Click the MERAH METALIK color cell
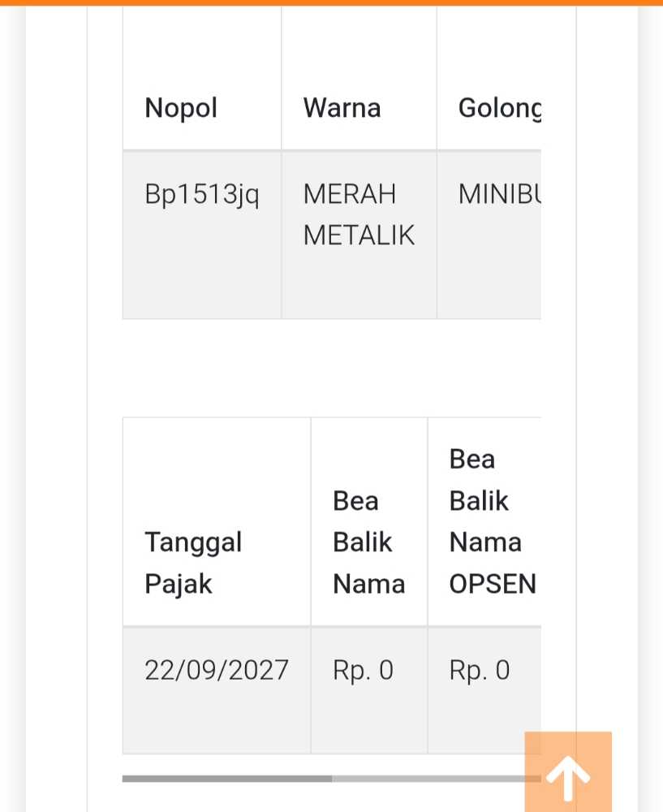The width and height of the screenshot is (663, 812). [359, 215]
